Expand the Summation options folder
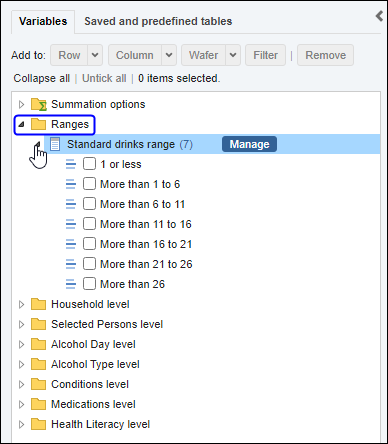 pos(21,104)
